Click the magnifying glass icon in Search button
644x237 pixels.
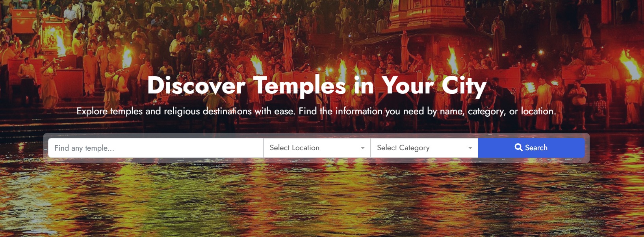[518, 147]
